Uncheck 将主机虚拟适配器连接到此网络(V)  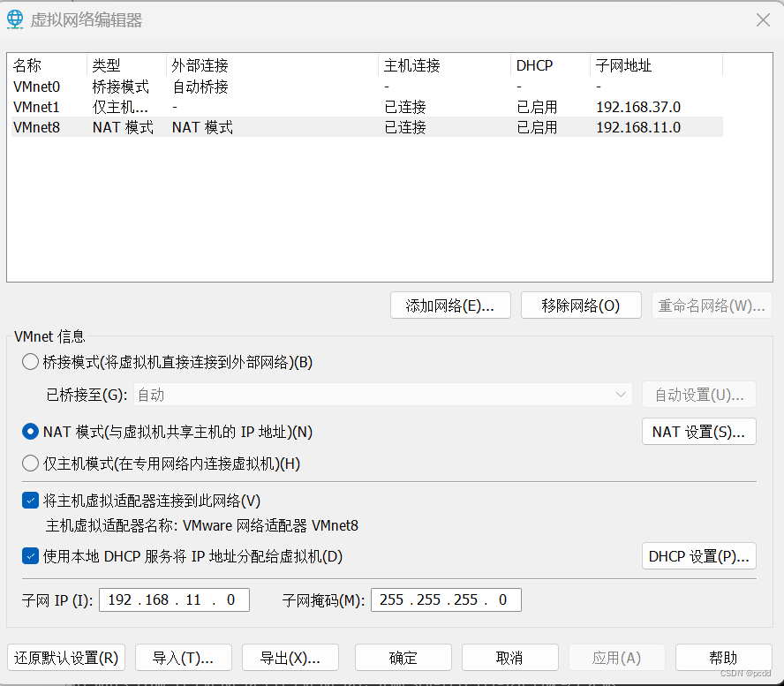click(29, 500)
